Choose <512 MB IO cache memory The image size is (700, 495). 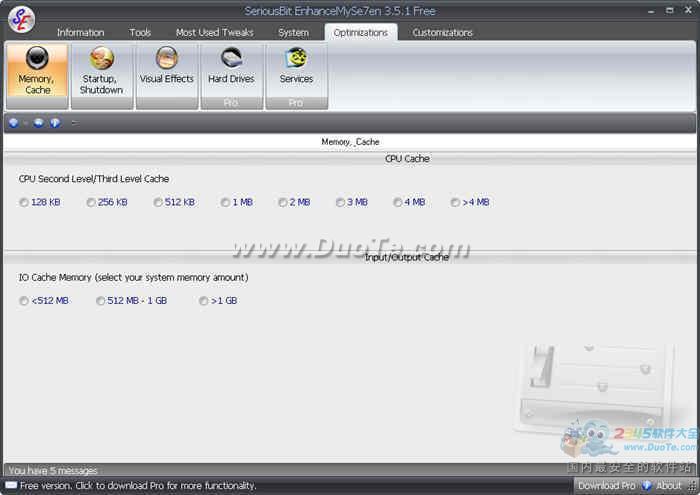44,301
